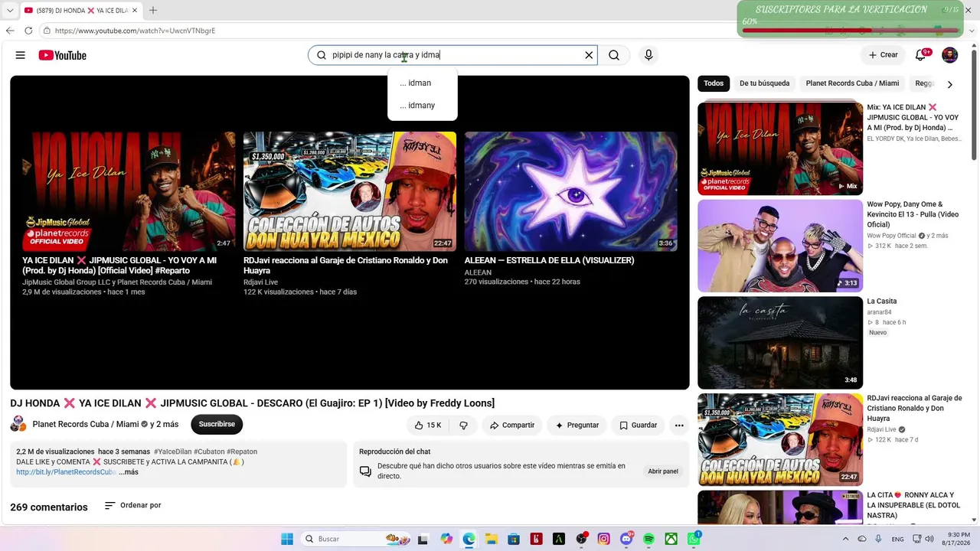
Task: Reload the page with the refresh icon
Action: (28, 31)
